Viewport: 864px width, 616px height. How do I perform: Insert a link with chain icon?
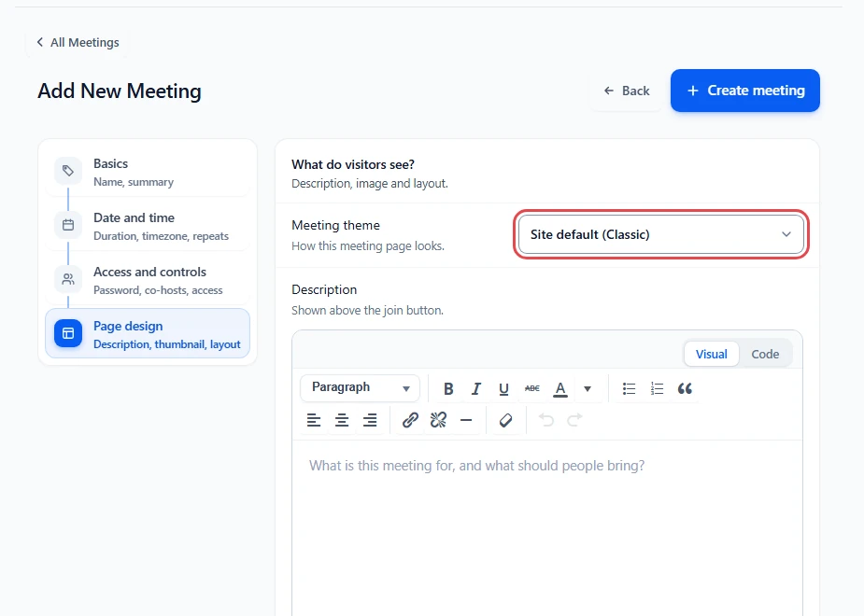pos(410,421)
